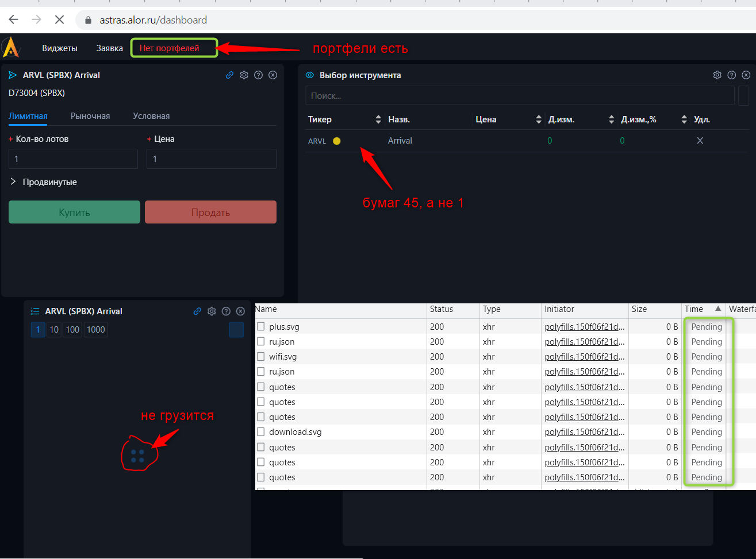Click the blue square button in order book
The height and width of the screenshot is (559, 756).
(x=236, y=330)
